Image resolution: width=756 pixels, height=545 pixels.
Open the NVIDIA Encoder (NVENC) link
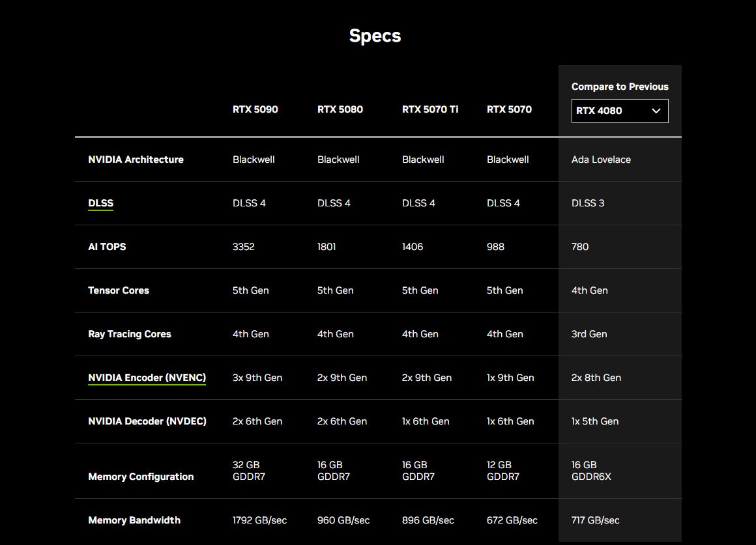(x=147, y=378)
